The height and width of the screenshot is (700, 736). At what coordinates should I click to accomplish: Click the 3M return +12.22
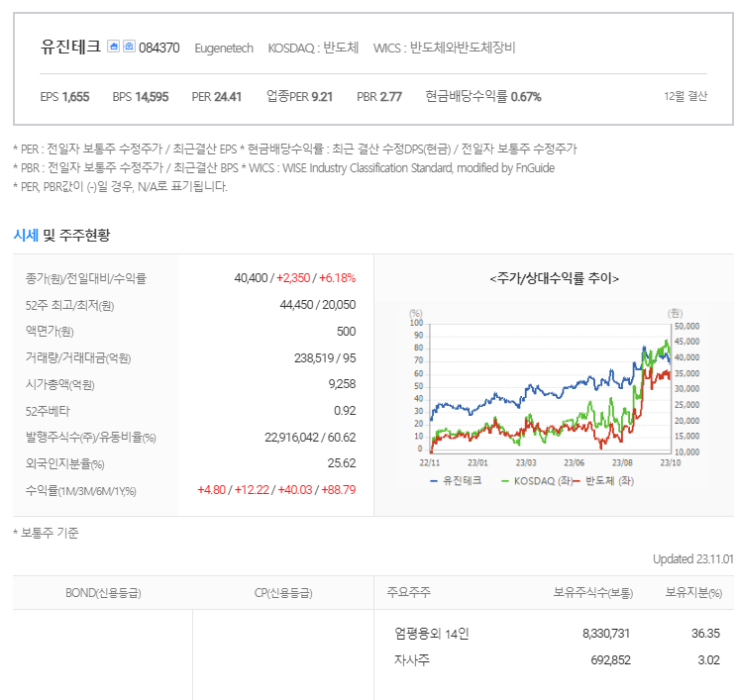(252, 490)
